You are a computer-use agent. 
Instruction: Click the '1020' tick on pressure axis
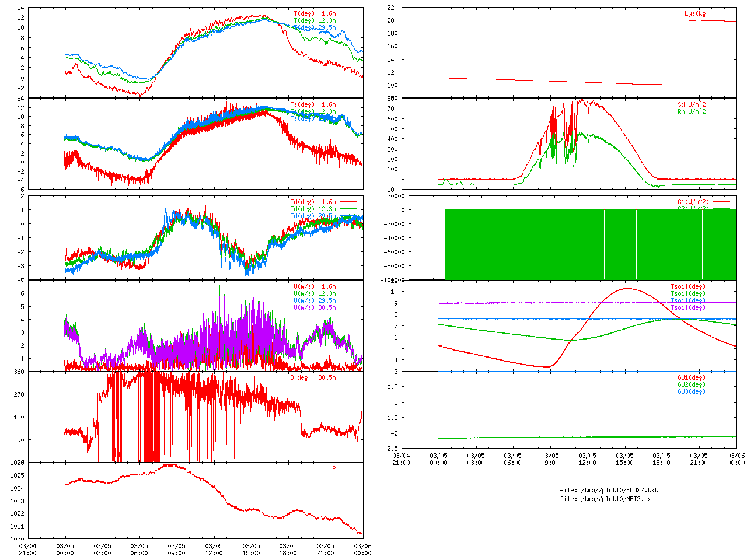[18, 539]
